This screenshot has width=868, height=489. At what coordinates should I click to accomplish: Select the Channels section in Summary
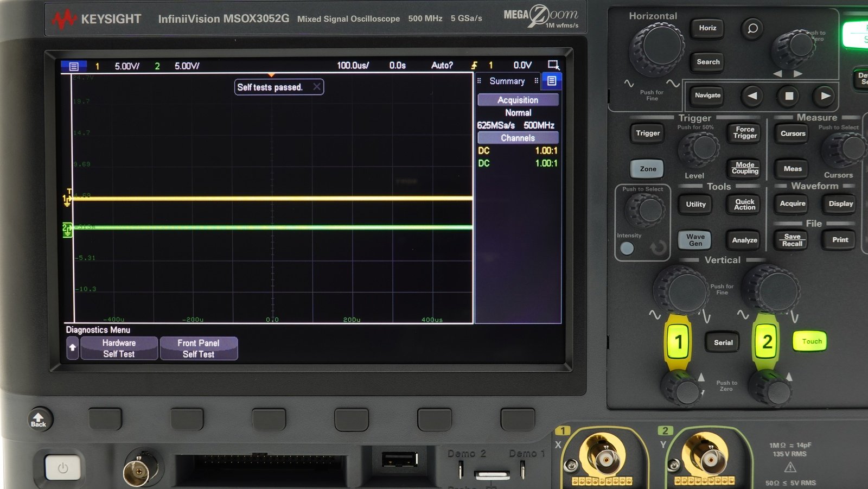[518, 138]
